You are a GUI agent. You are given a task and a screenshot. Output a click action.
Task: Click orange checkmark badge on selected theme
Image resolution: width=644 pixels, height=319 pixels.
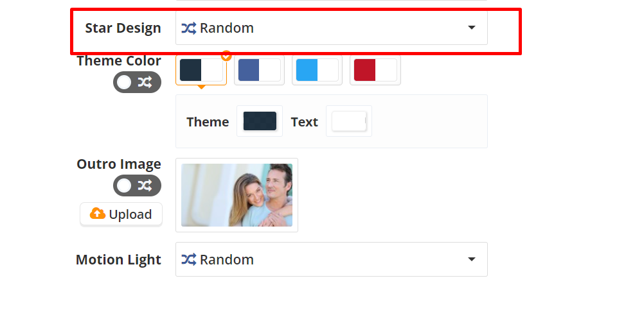226,56
